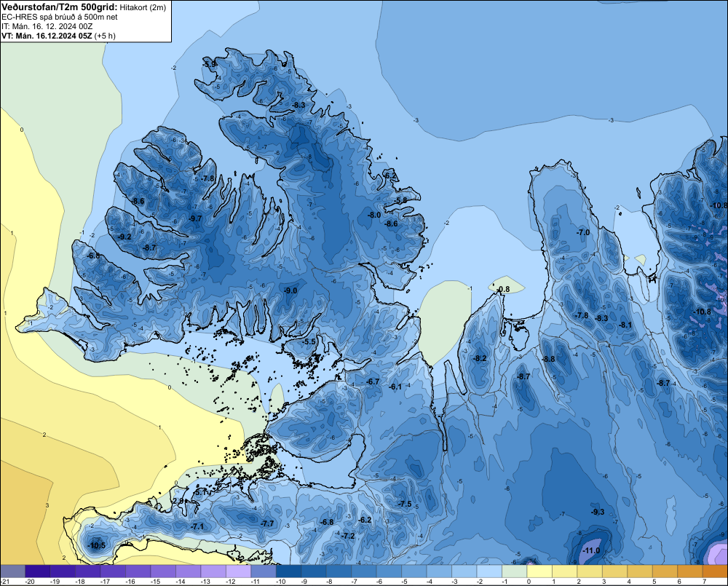Screen dimensions: 728x586
Task: Click the -7.5 temperature label
Action: point(405,504)
